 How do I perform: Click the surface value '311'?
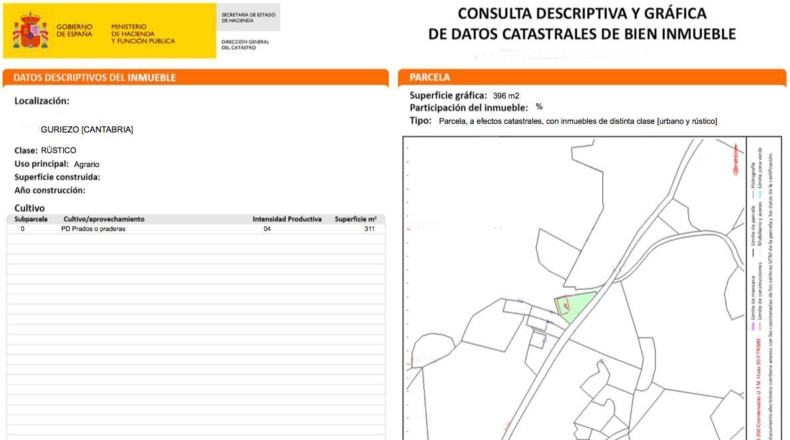[x=369, y=229]
